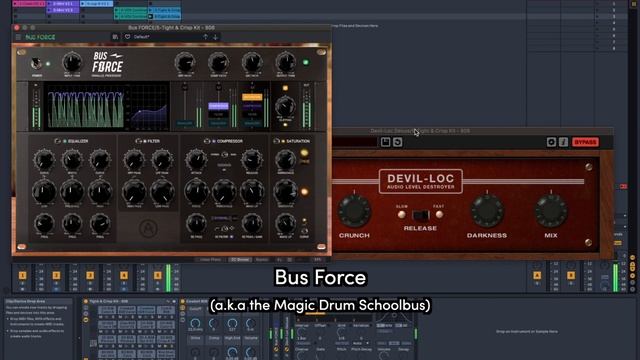Click the return track A activator button
This screenshot has height=360, width=640.
(x=537, y=276)
